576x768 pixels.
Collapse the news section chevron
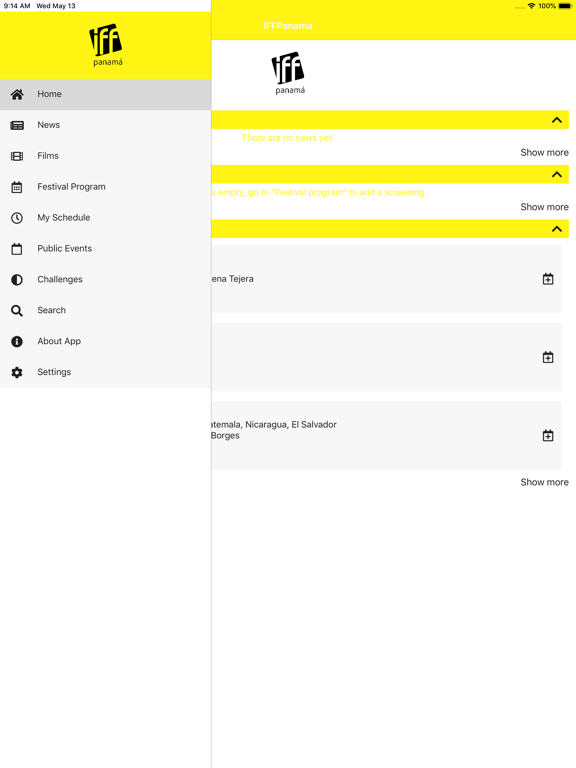coord(557,120)
